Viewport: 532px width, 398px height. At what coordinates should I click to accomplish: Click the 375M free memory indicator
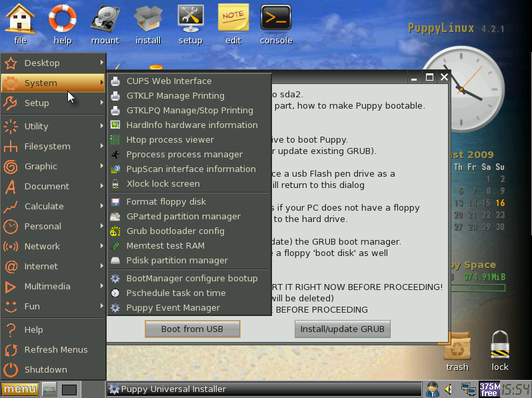click(489, 389)
